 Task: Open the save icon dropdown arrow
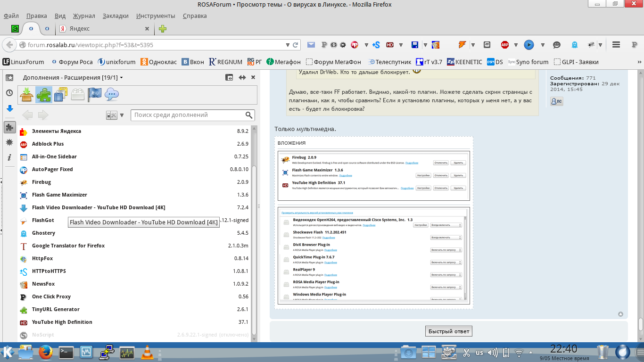click(426, 45)
